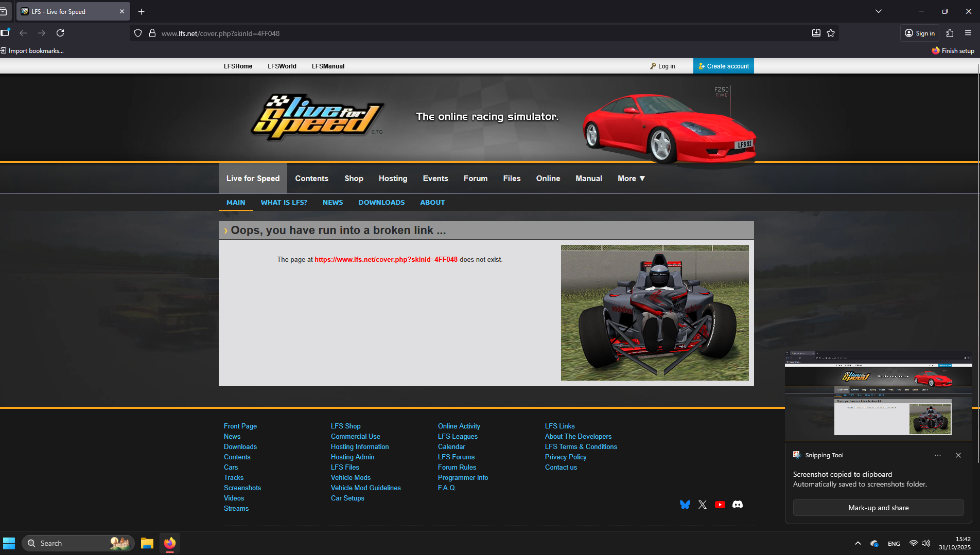This screenshot has width=980, height=555.
Task: Bookmark this page with the star icon
Action: click(x=831, y=33)
